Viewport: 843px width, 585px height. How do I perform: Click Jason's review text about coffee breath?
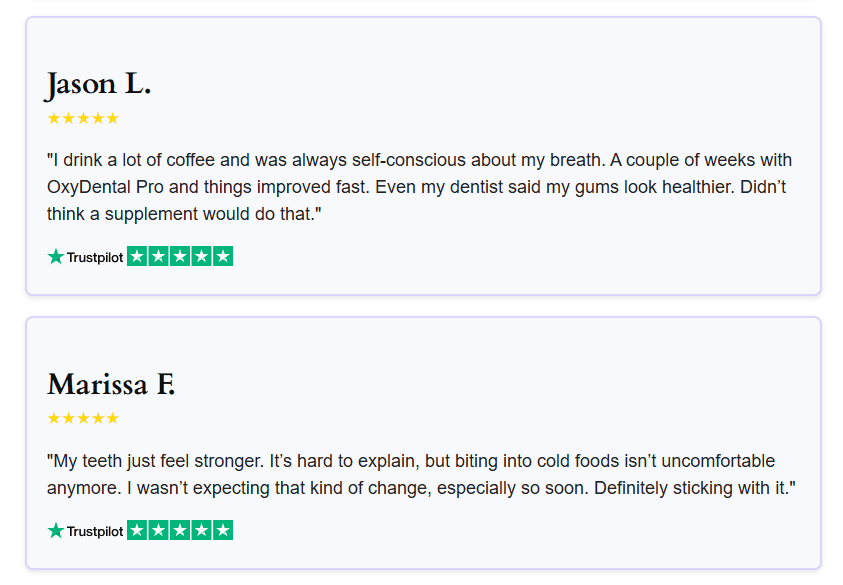419,187
